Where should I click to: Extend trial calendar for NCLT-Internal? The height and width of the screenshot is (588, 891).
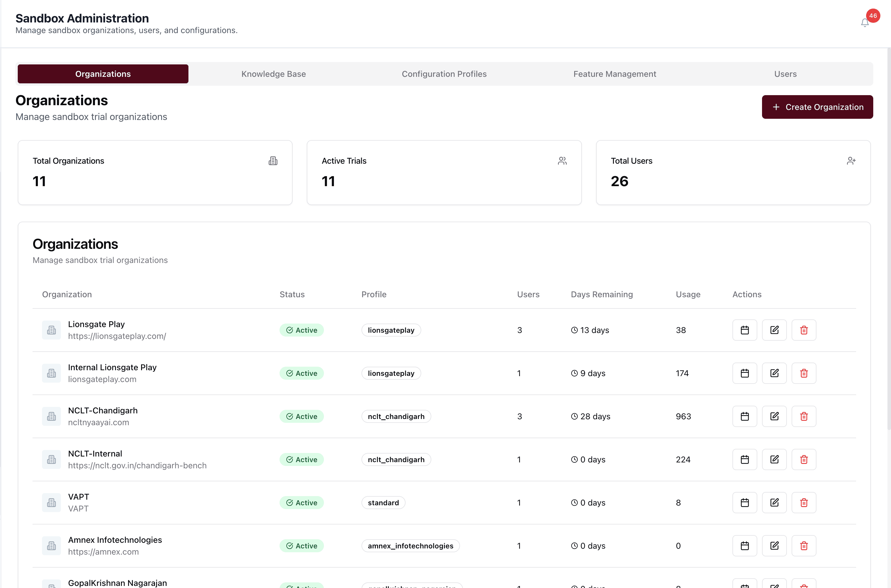point(745,459)
